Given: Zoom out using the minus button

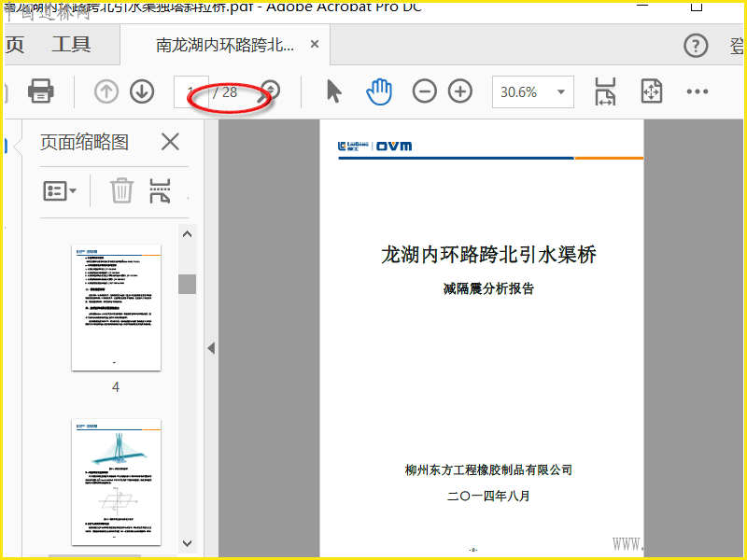Looking at the screenshot, I should point(425,91).
